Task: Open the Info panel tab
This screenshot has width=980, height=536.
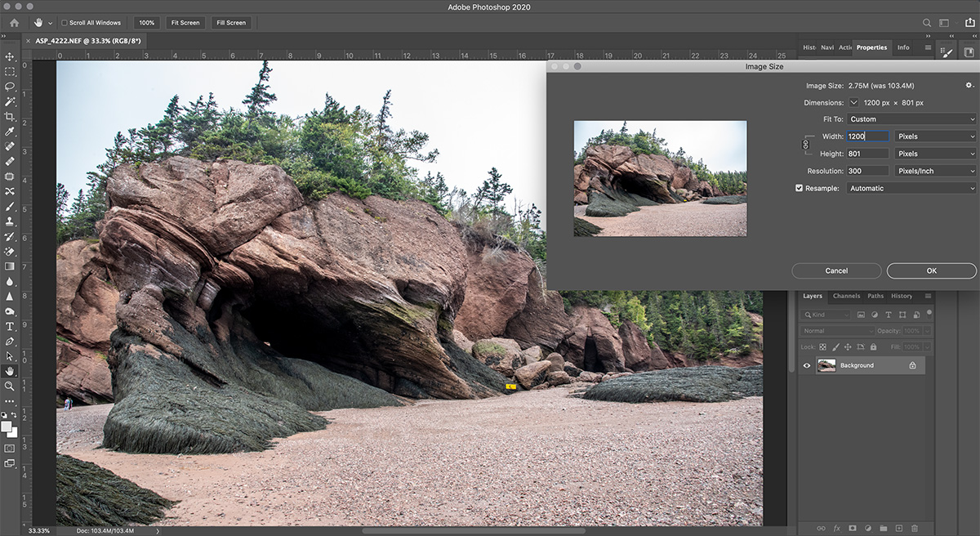Action: tap(903, 47)
